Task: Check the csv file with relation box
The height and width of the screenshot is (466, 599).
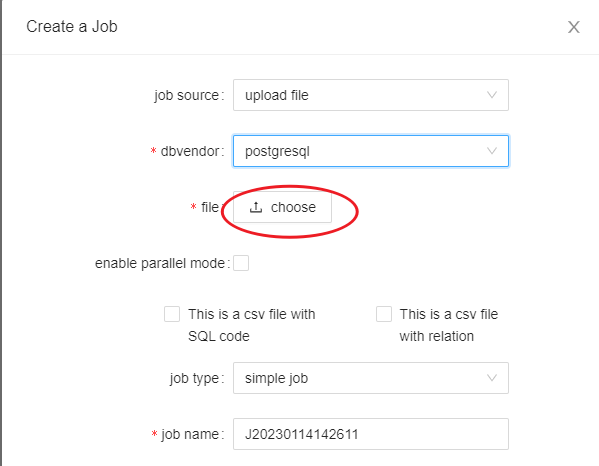Action: pyautogui.click(x=384, y=314)
